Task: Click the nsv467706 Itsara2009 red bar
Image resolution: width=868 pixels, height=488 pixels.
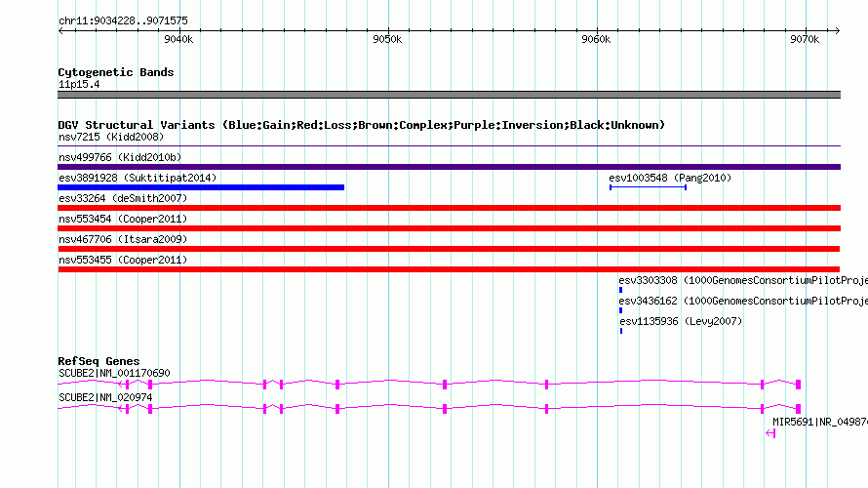Action: [449, 249]
